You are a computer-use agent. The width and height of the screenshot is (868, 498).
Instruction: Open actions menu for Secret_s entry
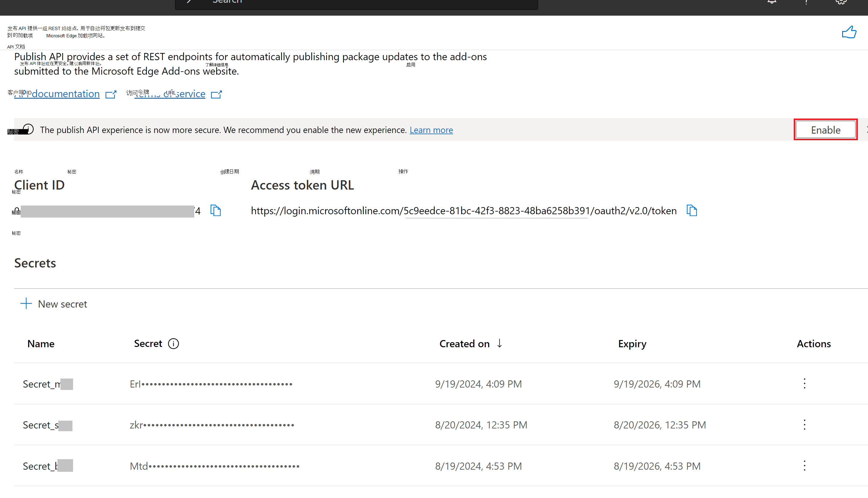[x=804, y=425]
